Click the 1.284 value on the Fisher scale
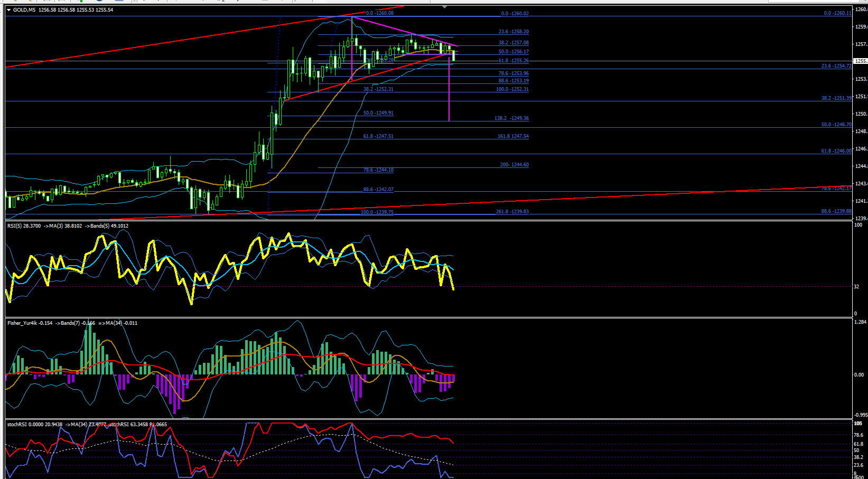The height and width of the screenshot is (479, 868). pos(860,322)
